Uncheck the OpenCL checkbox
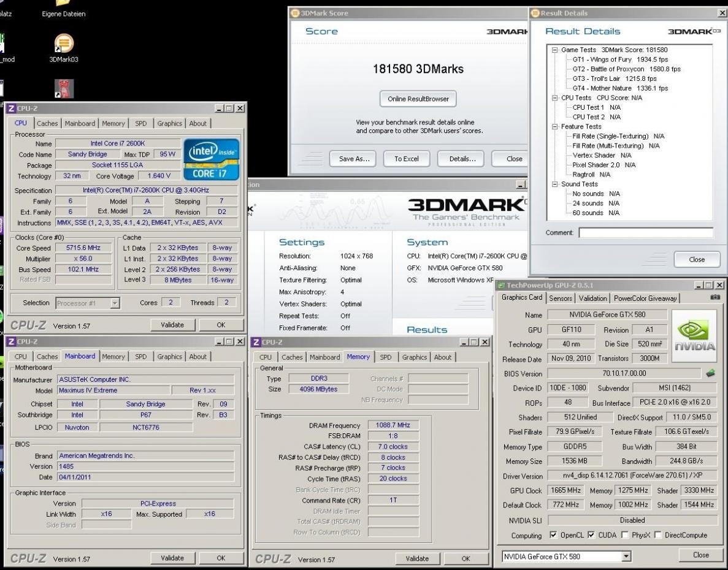Image resolution: width=728 pixels, height=570 pixels. click(554, 535)
